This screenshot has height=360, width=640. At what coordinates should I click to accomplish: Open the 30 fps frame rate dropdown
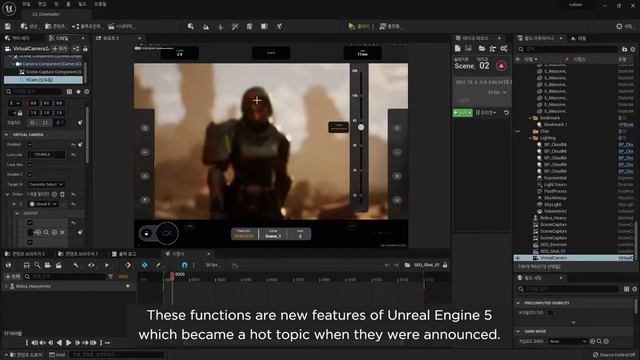[x=213, y=265]
